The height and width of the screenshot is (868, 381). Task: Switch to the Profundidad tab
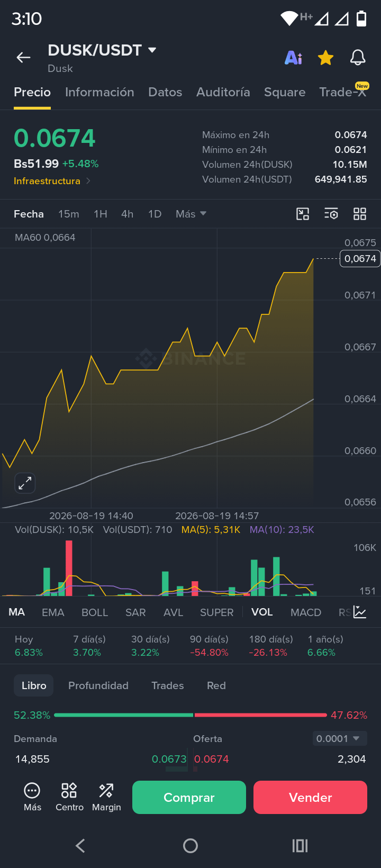tap(98, 685)
